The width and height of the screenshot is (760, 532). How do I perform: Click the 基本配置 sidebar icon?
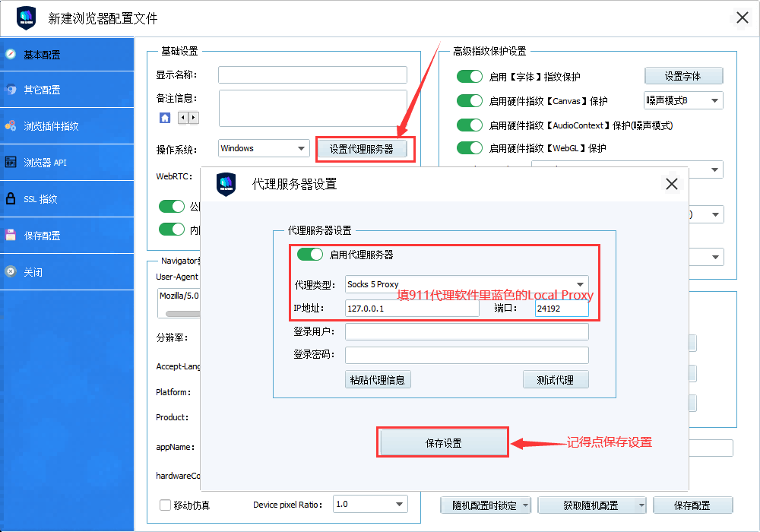click(x=11, y=54)
